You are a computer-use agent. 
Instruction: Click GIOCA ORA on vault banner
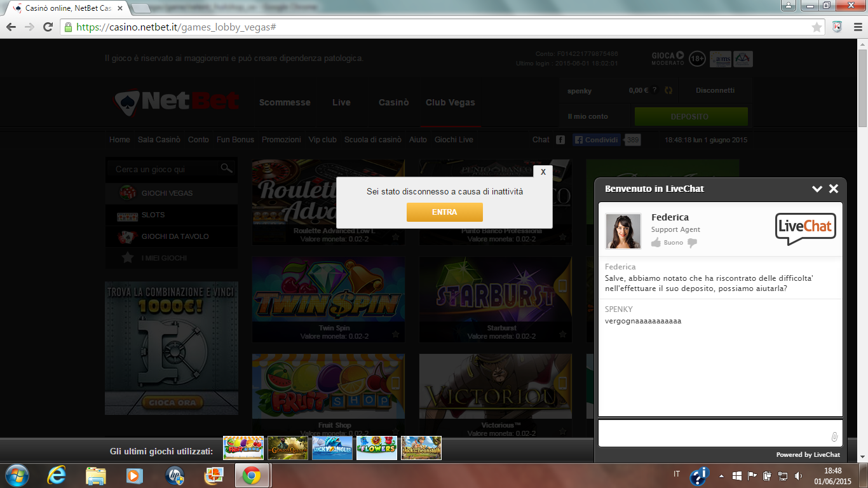point(172,402)
